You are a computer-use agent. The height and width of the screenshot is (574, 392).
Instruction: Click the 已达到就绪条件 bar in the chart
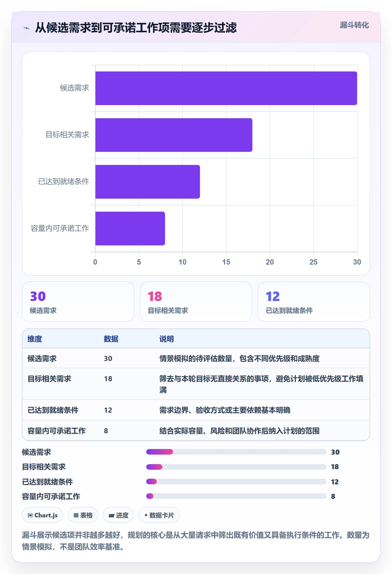pos(148,182)
